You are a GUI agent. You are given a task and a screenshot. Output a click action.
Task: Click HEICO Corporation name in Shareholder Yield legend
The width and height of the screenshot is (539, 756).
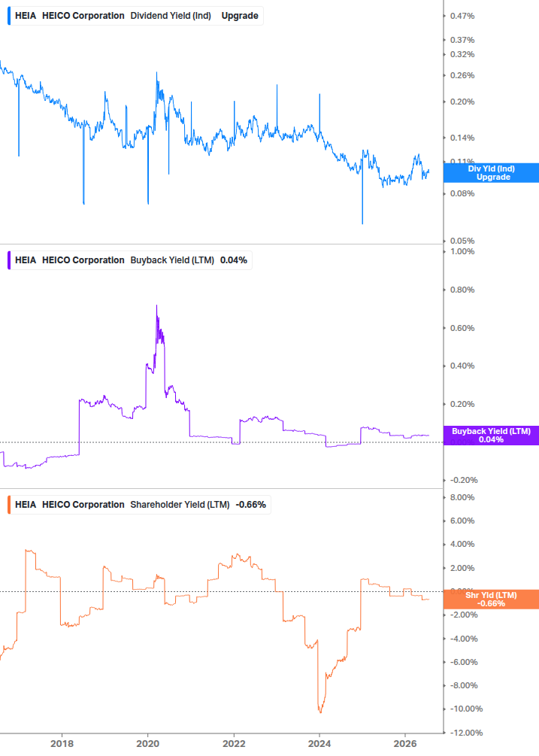tap(83, 505)
